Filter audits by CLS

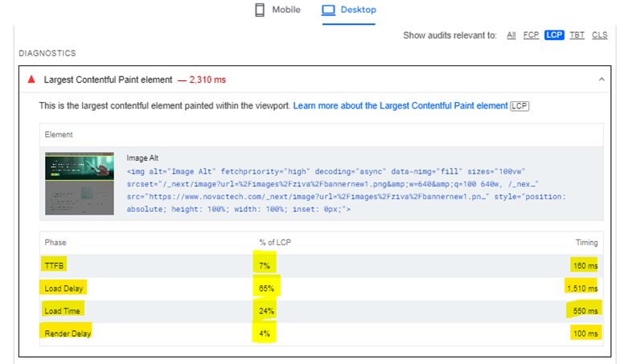coord(599,35)
